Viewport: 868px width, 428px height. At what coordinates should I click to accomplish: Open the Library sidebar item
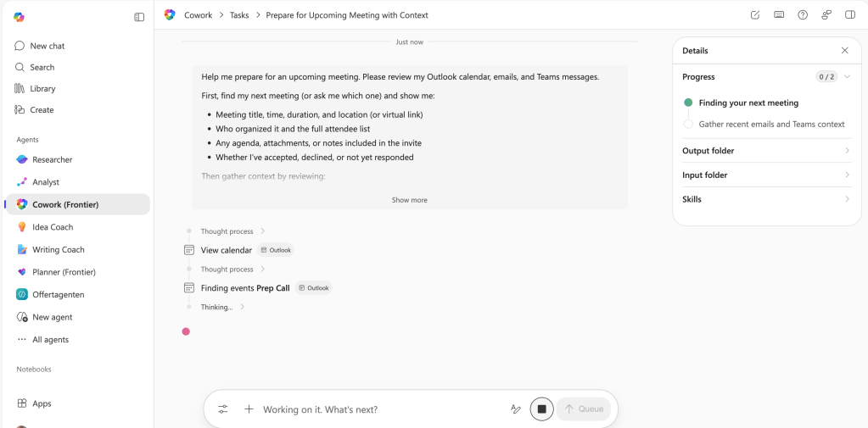tap(42, 88)
